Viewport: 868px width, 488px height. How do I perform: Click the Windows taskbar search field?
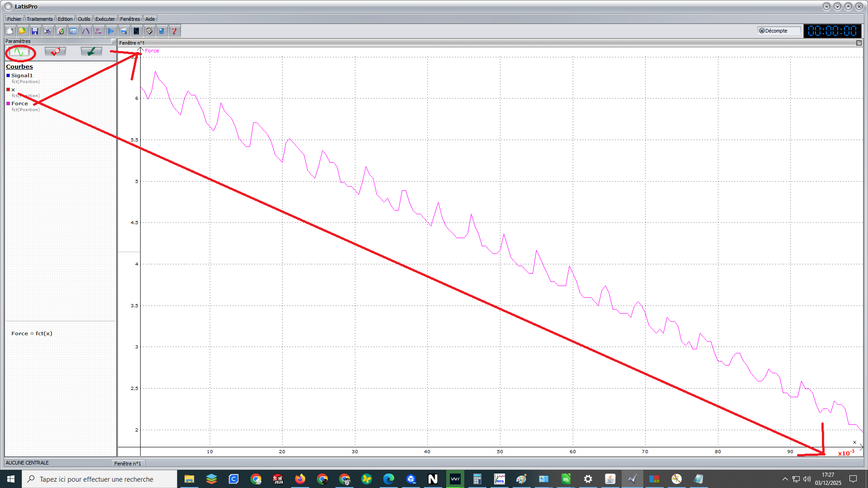pos(99,479)
